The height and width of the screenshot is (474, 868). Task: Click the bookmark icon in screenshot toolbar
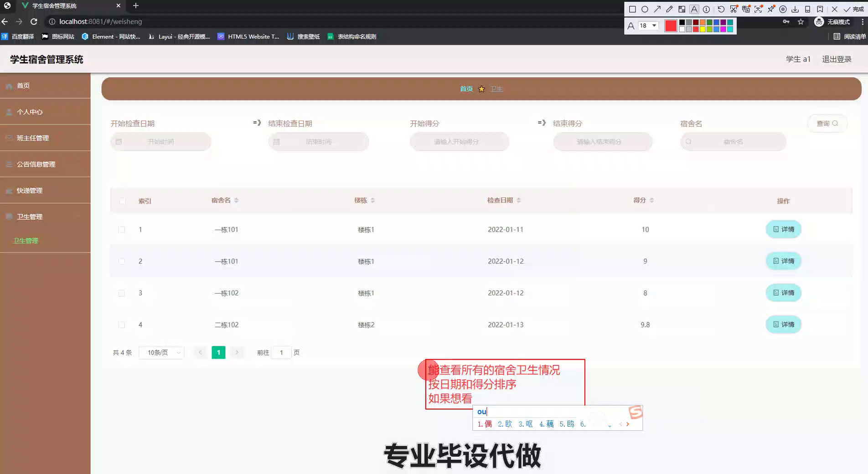[820, 9]
